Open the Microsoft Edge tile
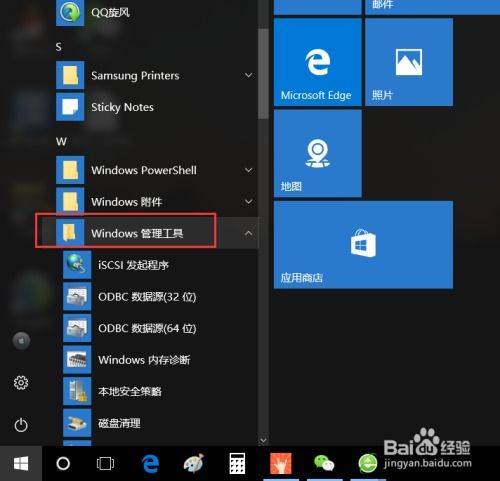 pos(318,62)
